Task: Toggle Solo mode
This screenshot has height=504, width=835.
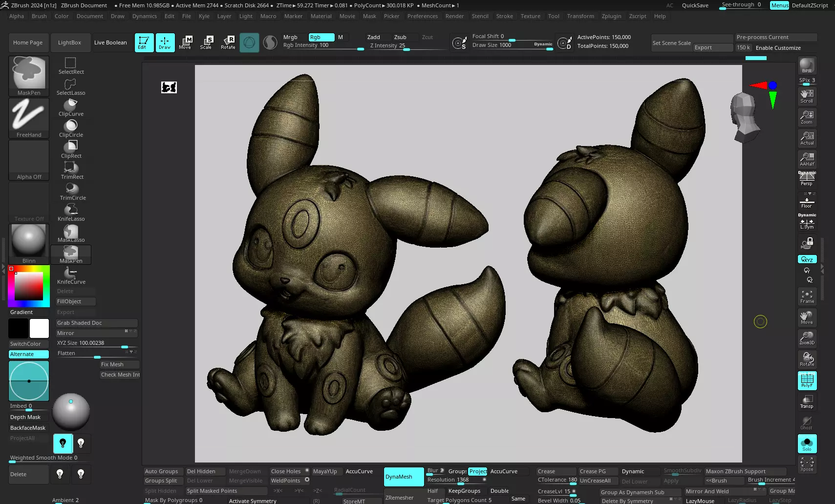Action: (x=807, y=443)
